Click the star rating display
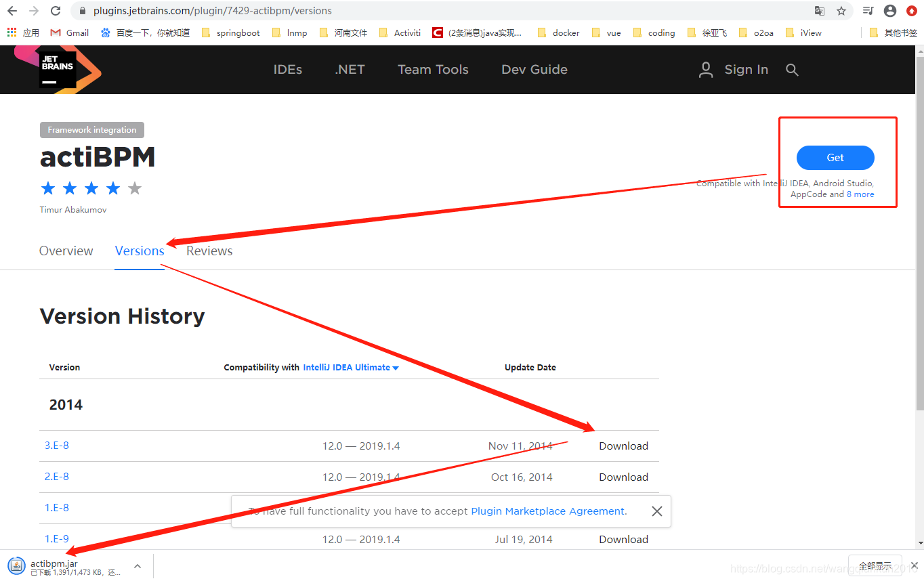 (x=91, y=188)
